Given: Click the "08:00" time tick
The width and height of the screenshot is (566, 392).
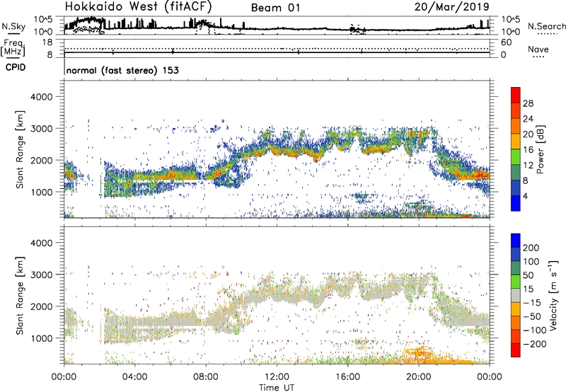Looking at the screenshot, I should pyautogui.click(x=206, y=377).
